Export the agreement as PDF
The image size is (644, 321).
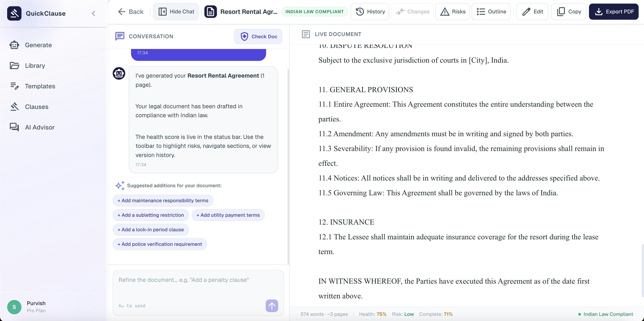(x=614, y=11)
